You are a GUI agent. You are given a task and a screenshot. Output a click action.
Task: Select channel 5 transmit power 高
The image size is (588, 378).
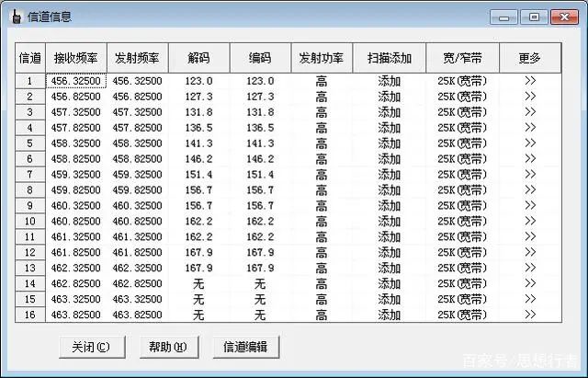[x=322, y=143]
